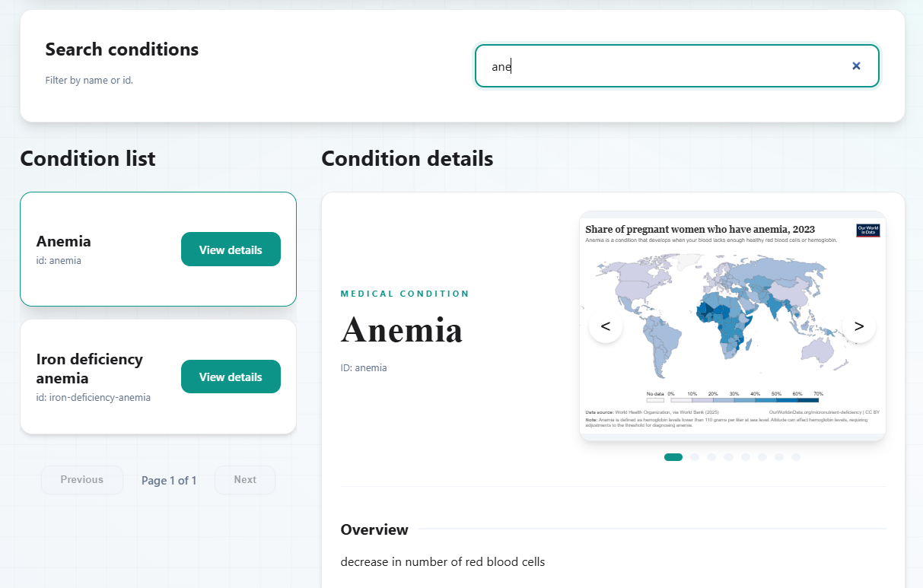The width and height of the screenshot is (923, 588).
Task: Jump to the fourth carousel slide dot
Action: [x=728, y=456]
